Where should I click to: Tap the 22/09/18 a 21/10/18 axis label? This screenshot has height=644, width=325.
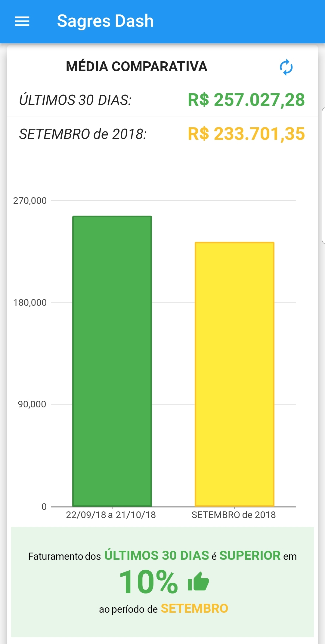pyautogui.click(x=111, y=515)
